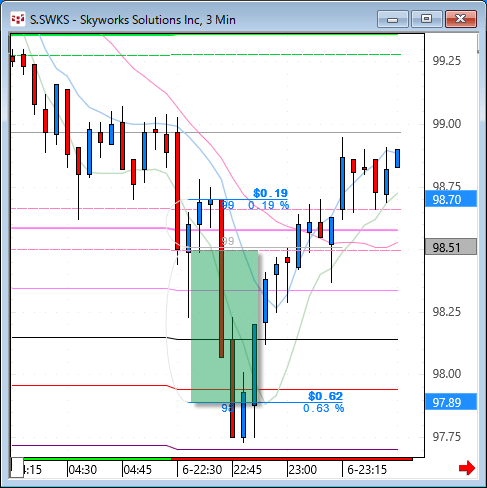Click the red scroll-to-latest arrow
Viewport: 487px width, 488px height.
point(467,468)
